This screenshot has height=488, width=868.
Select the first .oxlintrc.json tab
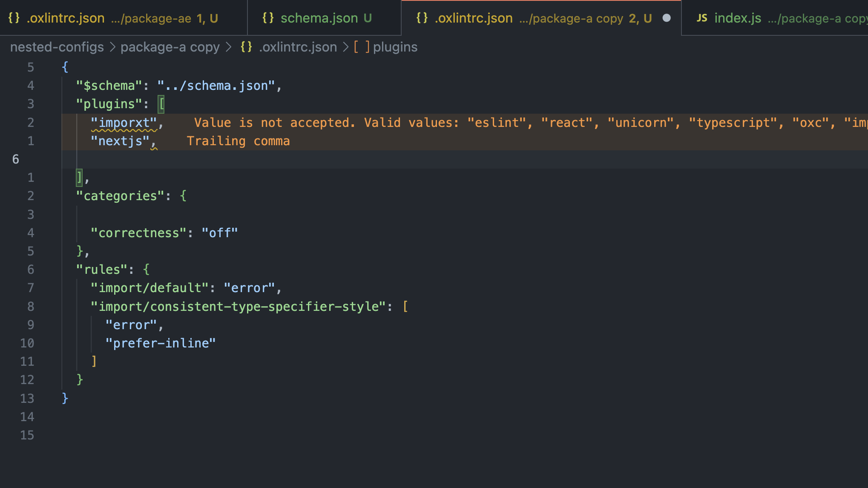pos(65,18)
